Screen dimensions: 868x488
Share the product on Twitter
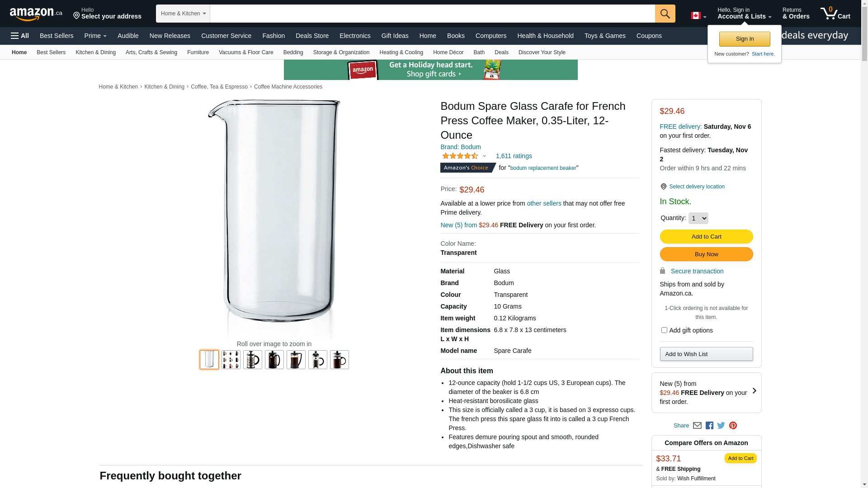coord(721,425)
